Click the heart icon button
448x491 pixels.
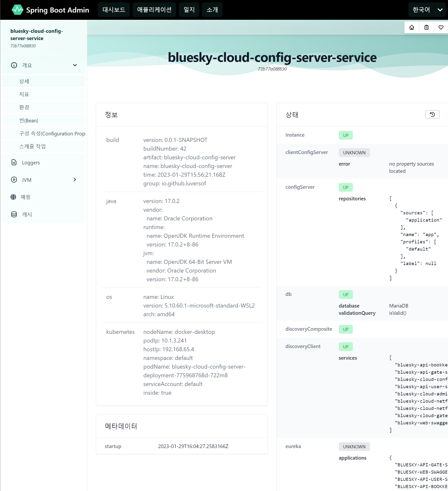point(441,27)
